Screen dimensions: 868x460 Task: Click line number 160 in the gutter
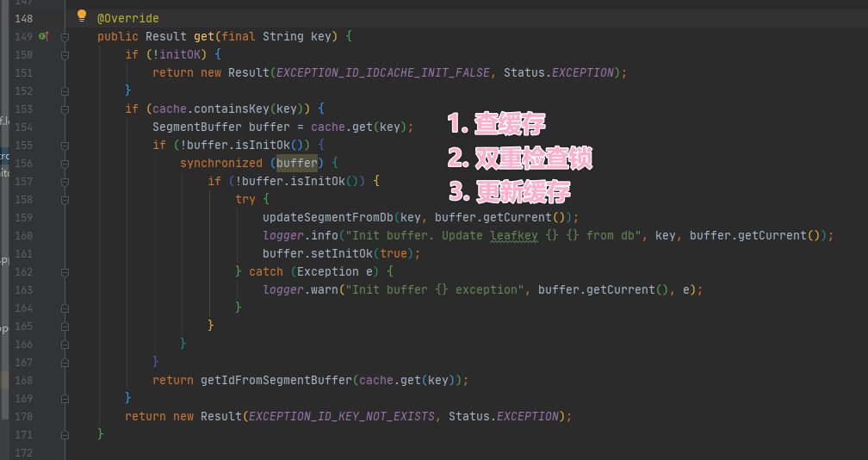tap(23, 235)
